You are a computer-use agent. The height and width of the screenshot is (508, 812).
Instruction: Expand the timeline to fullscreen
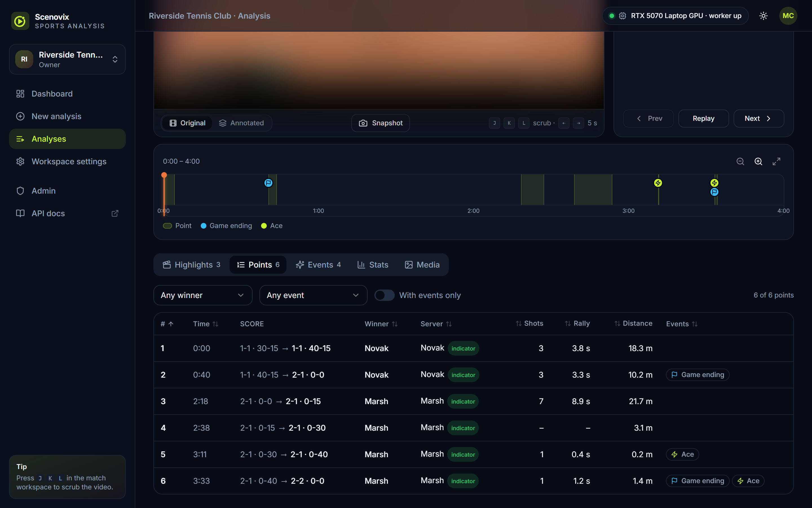click(776, 162)
